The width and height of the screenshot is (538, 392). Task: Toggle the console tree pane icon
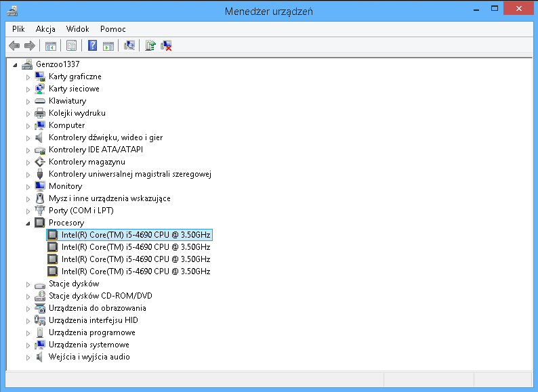(x=50, y=45)
